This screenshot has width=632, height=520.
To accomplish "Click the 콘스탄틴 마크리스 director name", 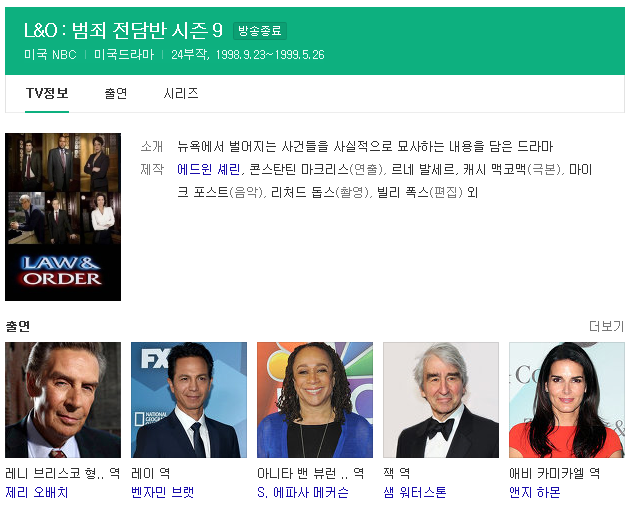I will (299, 170).
